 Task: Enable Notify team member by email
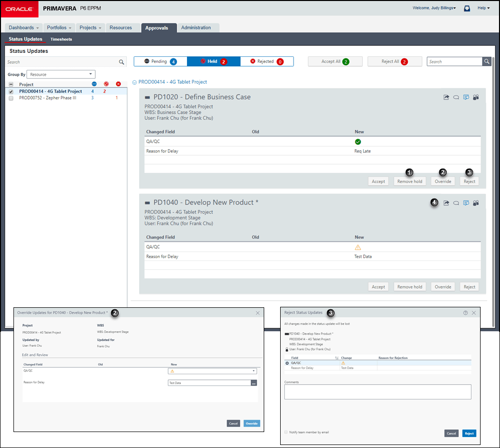[286, 433]
